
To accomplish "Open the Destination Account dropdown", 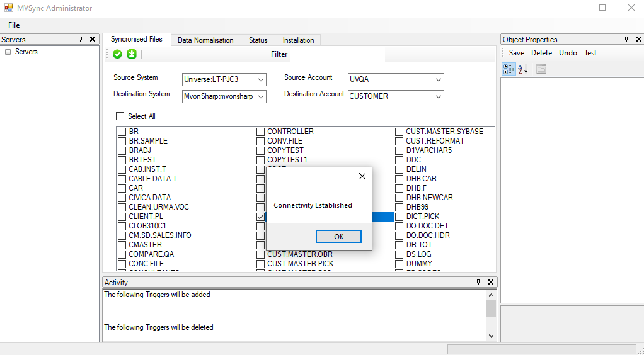I will point(438,96).
